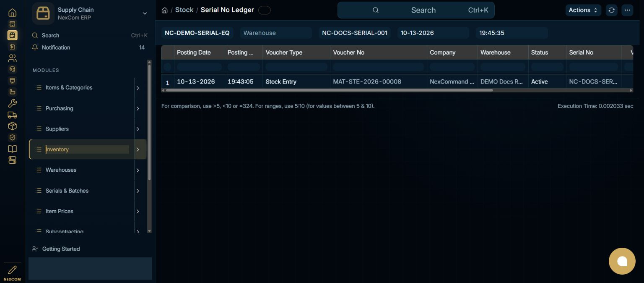This screenshot has width=644, height=283.
Task: Click the Warehouse filter field
Action: pyautogui.click(x=276, y=33)
